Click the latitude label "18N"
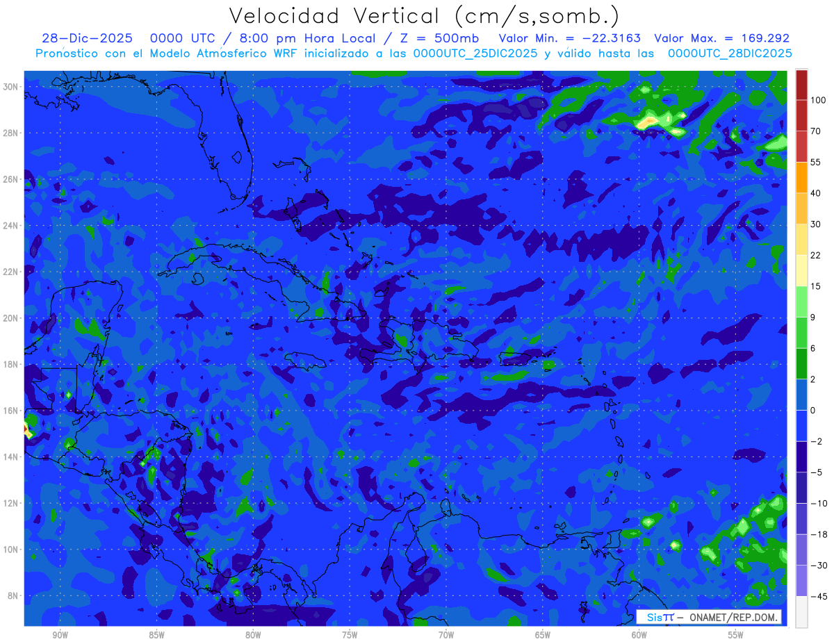The height and width of the screenshot is (644, 834). 11,364
